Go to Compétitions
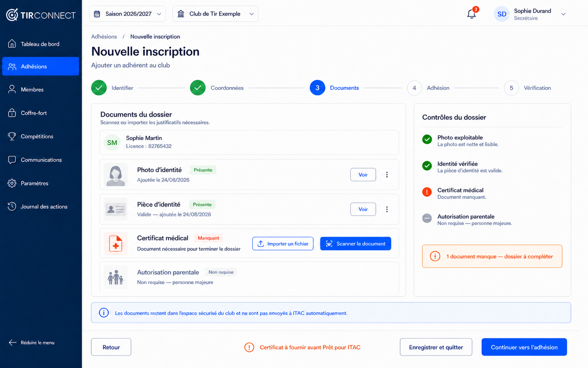The height and width of the screenshot is (368, 588). click(41, 136)
